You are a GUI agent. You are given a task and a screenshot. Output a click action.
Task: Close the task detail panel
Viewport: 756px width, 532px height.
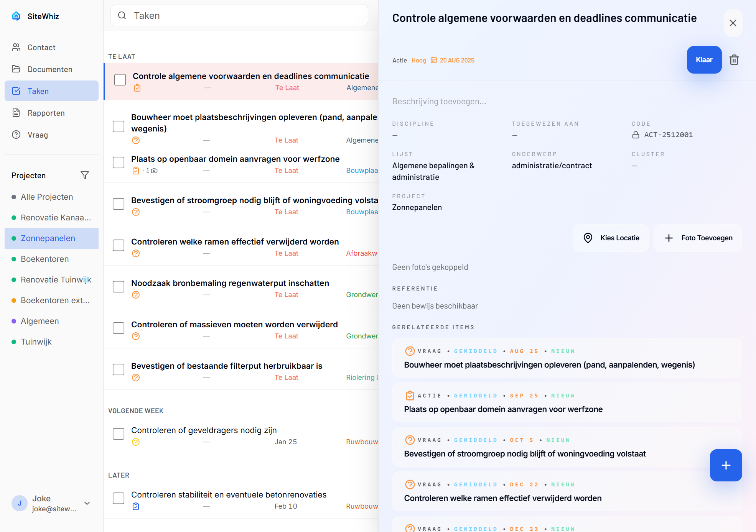click(733, 23)
